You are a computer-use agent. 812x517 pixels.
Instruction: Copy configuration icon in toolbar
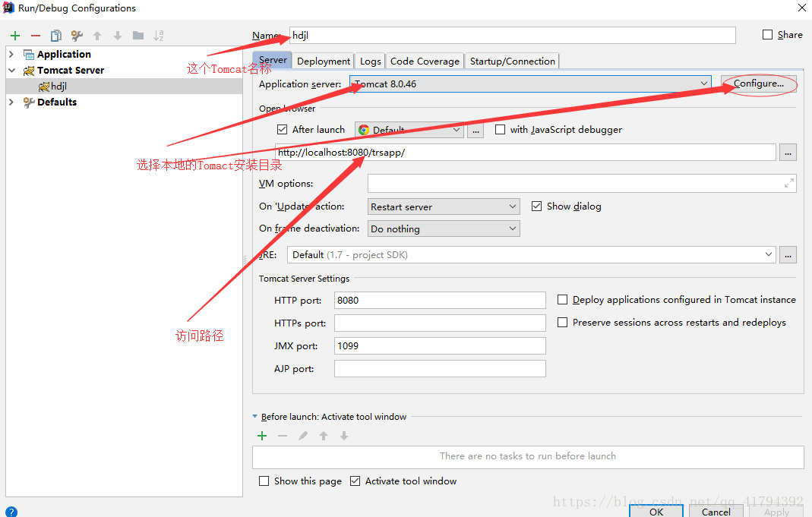coord(56,36)
